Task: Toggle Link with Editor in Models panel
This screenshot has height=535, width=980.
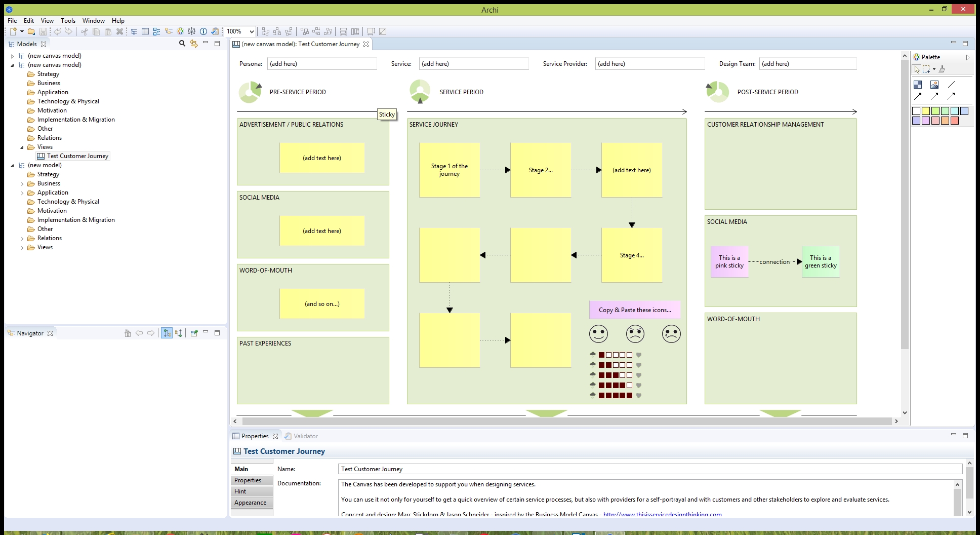Action: (194, 44)
